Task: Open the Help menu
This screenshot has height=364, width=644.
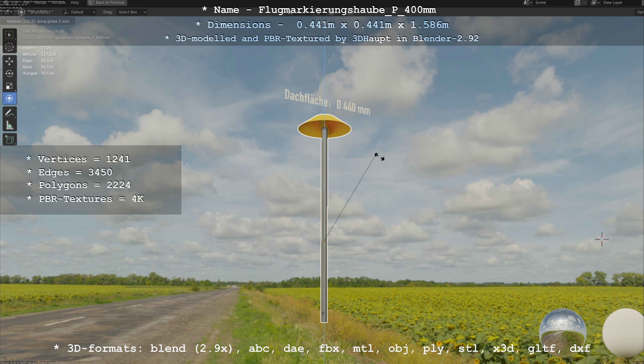Action: click(x=75, y=2)
